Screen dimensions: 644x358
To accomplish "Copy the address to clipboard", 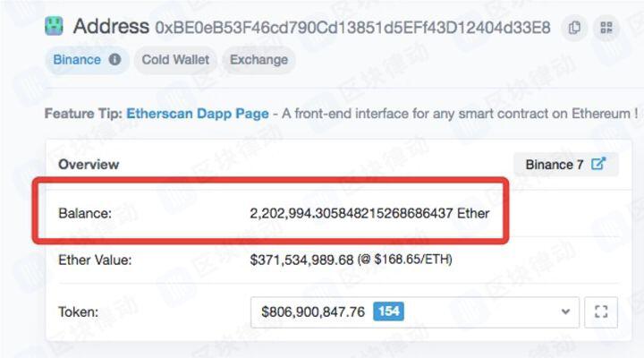I will point(574,28).
